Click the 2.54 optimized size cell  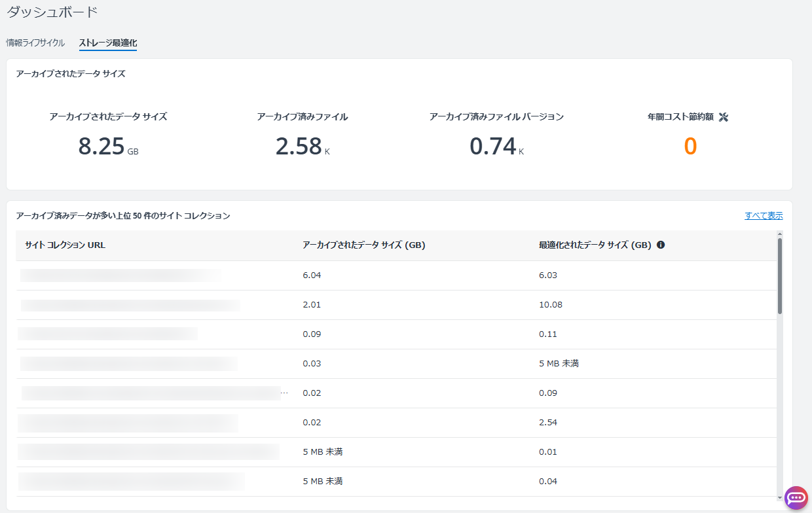(547, 422)
